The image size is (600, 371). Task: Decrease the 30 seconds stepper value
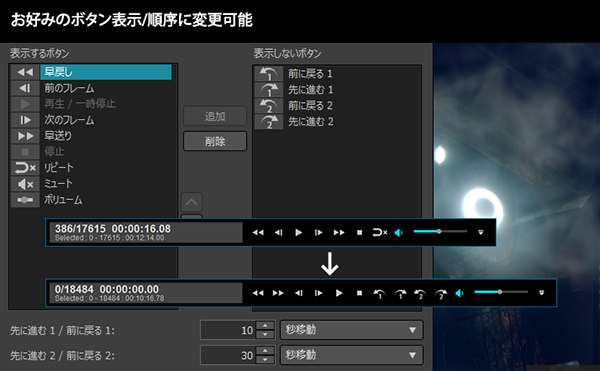coord(265,360)
